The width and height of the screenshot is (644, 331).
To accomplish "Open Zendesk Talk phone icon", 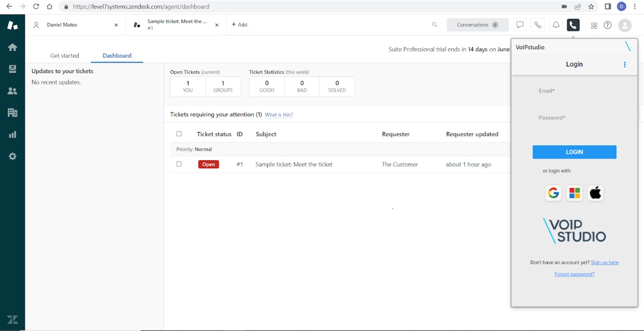I will tap(537, 25).
